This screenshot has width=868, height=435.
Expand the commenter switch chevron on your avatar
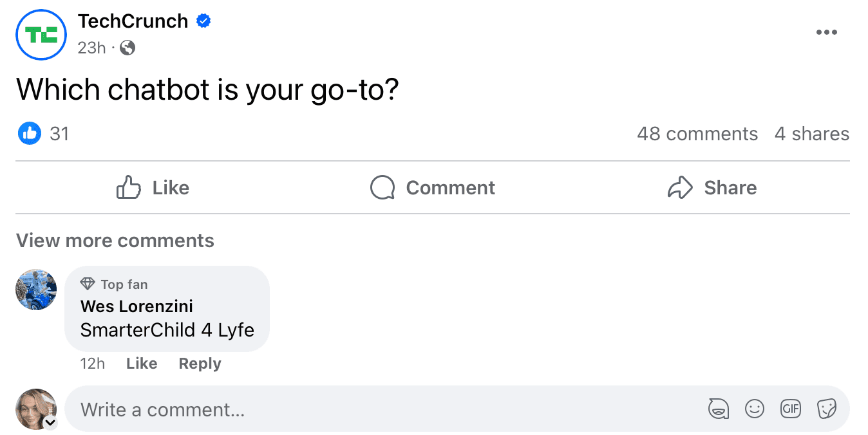pos(52,424)
